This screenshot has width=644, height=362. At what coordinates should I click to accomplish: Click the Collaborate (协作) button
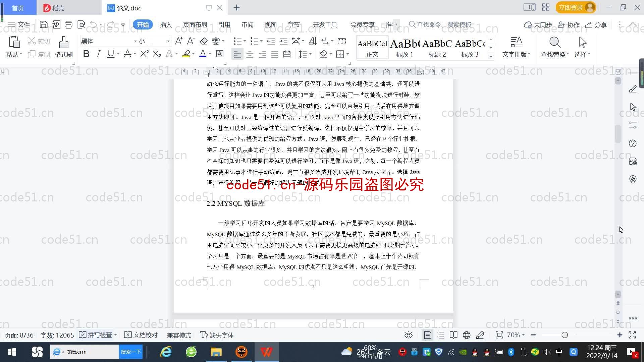[x=569, y=24]
